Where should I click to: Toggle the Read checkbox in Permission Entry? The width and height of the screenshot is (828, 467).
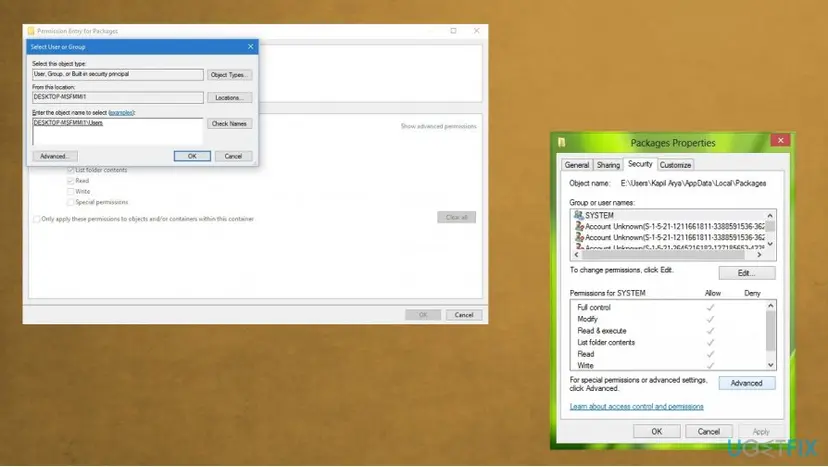coord(70,181)
